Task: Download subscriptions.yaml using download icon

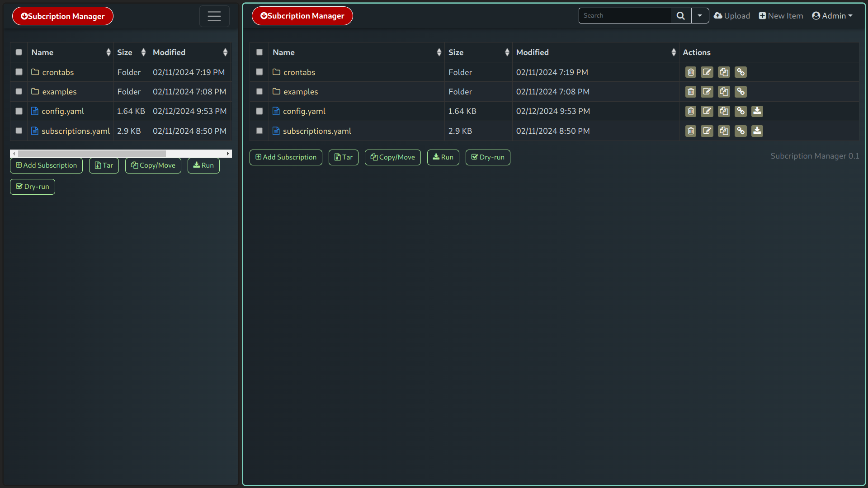Action: click(757, 131)
